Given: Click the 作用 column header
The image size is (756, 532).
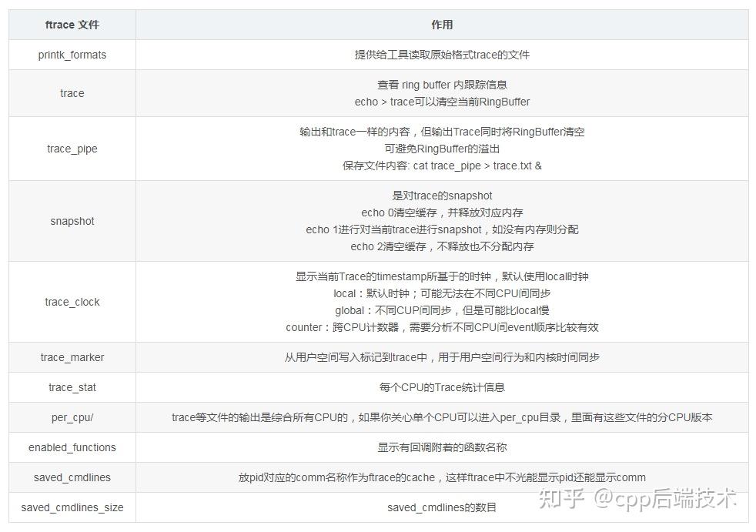Looking at the screenshot, I should (443, 24).
